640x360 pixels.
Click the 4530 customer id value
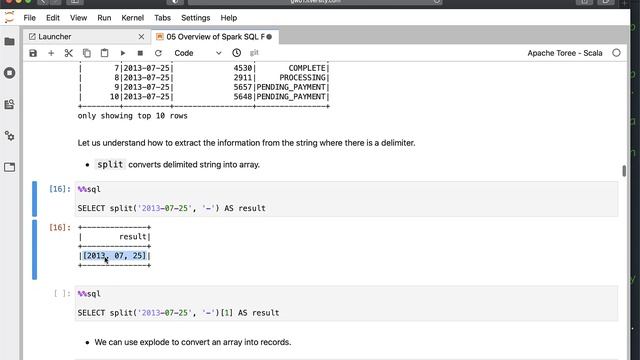(243, 68)
